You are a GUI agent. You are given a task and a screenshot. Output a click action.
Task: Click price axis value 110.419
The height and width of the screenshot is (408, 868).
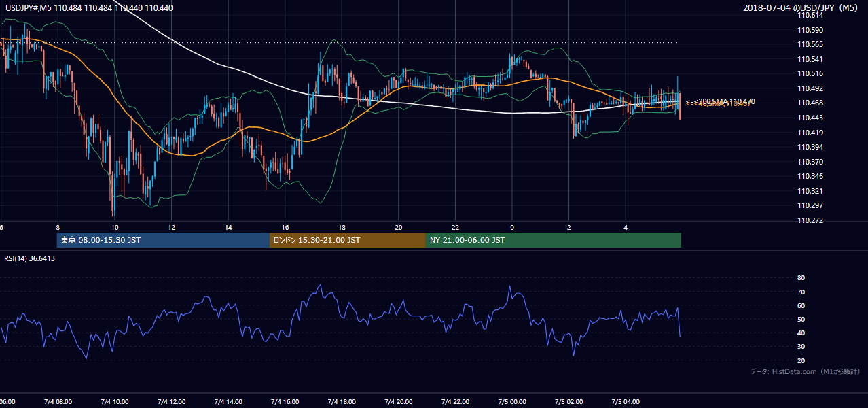click(810, 133)
